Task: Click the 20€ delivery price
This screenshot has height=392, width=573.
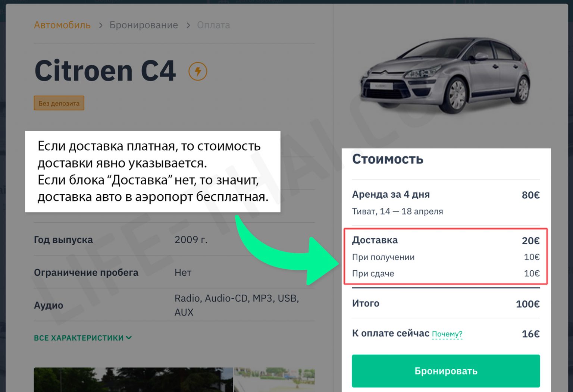Action: (x=530, y=241)
